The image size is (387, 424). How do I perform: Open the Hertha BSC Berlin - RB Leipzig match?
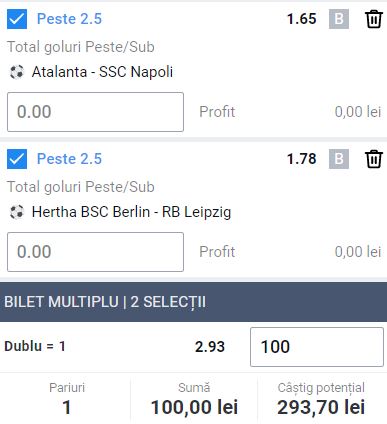(x=131, y=212)
